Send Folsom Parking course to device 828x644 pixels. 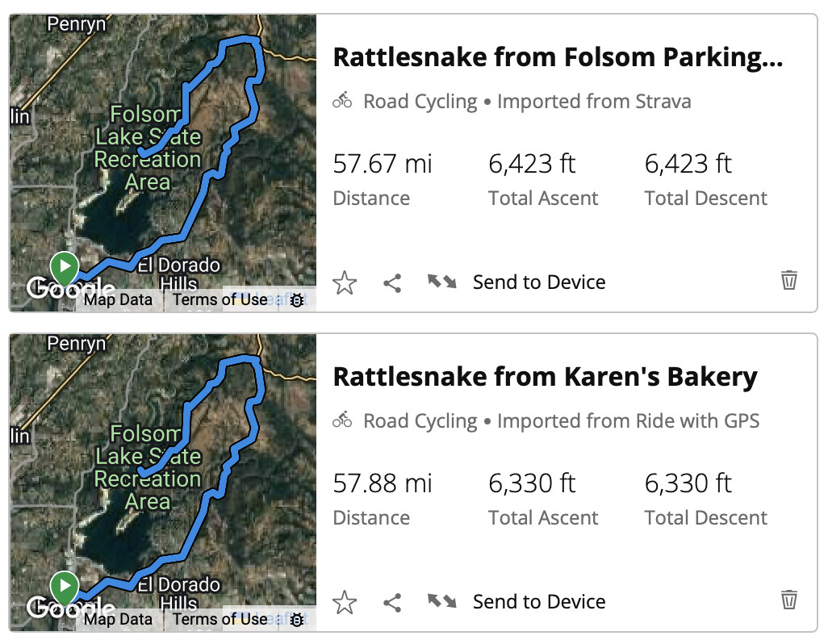point(539,282)
